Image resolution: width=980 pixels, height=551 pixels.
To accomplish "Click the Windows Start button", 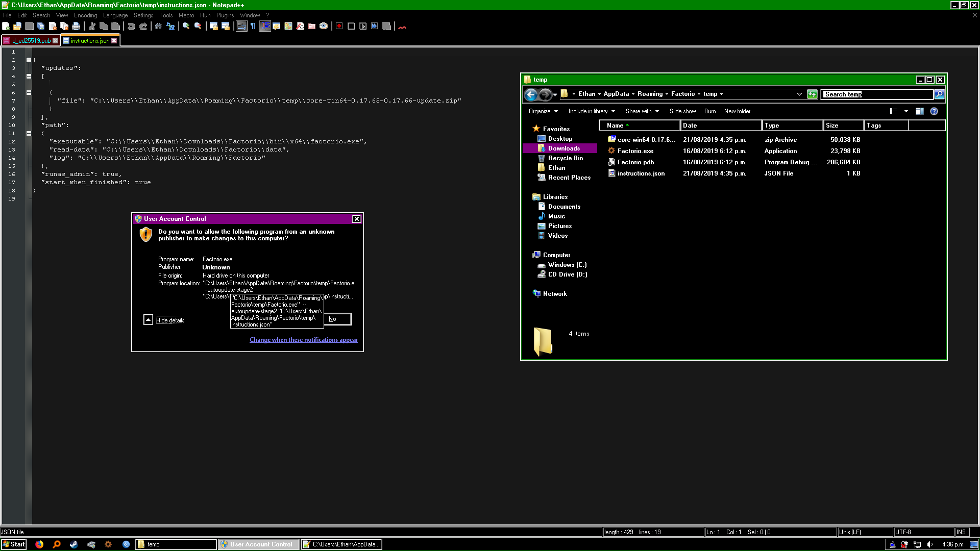I will tap(14, 544).
